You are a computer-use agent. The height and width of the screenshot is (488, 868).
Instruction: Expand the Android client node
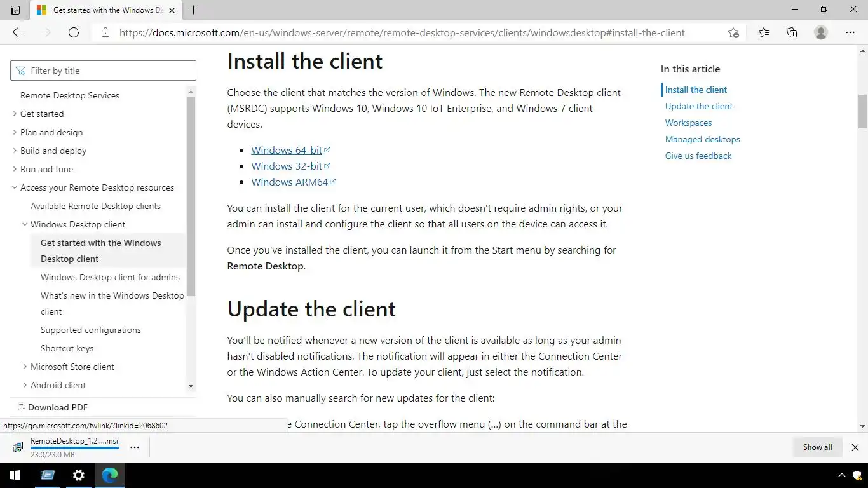click(x=25, y=385)
